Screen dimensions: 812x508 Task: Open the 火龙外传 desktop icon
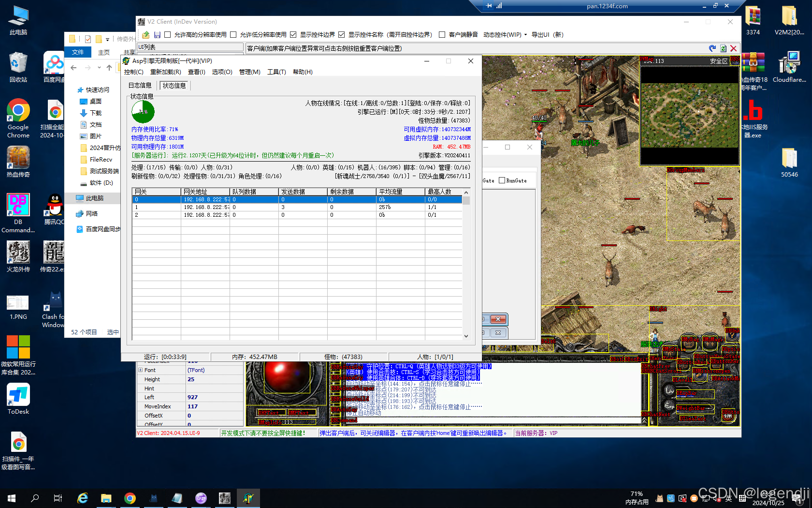tap(18, 256)
